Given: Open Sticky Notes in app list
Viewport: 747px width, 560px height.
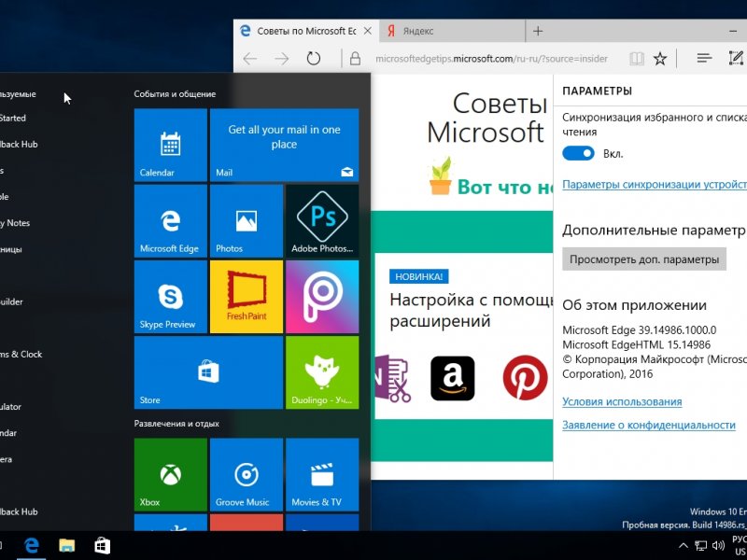Looking at the screenshot, I should pyautogui.click(x=15, y=223).
